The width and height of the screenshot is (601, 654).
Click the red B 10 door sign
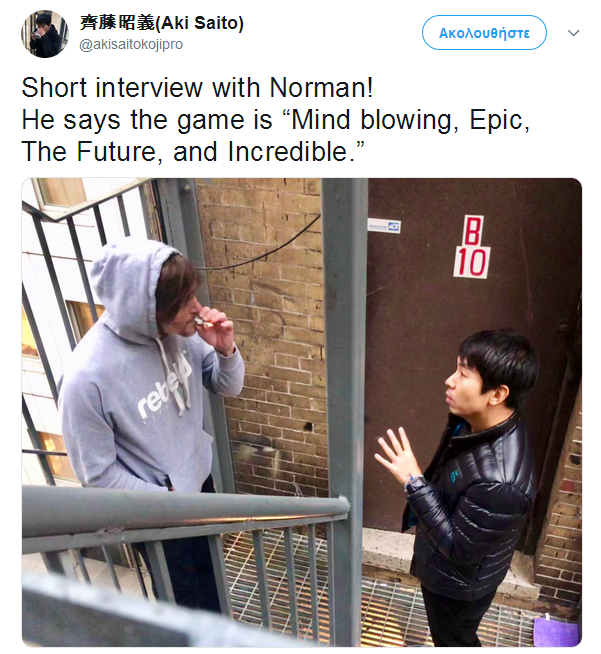pos(472,247)
